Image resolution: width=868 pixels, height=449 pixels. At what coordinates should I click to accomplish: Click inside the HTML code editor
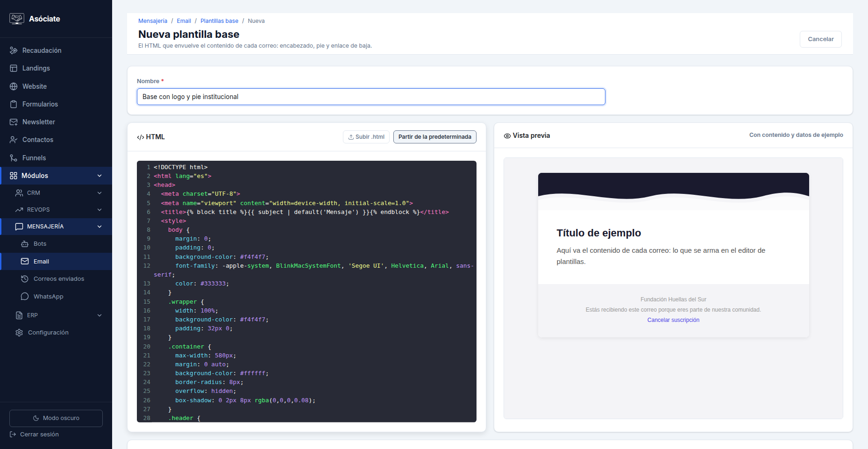tap(306, 292)
